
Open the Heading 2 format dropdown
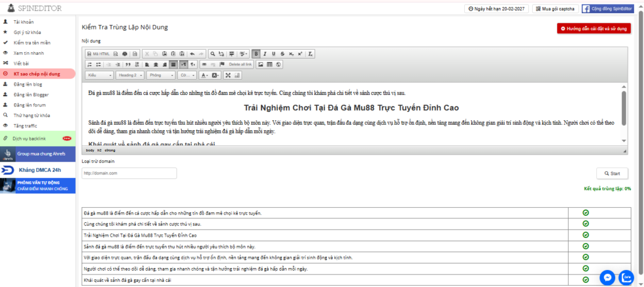pyautogui.click(x=130, y=76)
